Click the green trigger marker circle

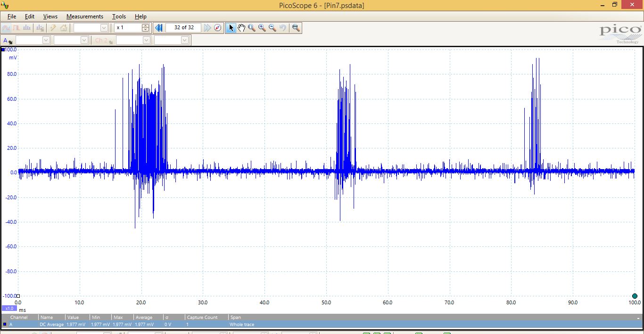635,296
